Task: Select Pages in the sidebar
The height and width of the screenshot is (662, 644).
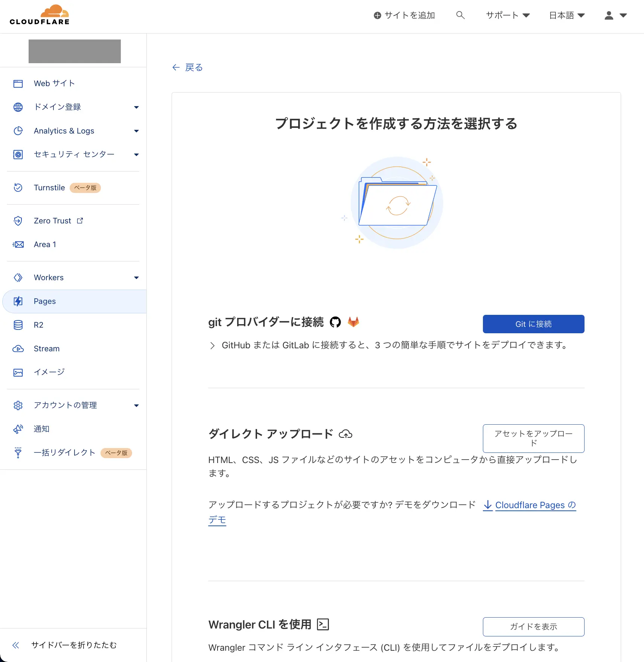Action: click(75, 301)
